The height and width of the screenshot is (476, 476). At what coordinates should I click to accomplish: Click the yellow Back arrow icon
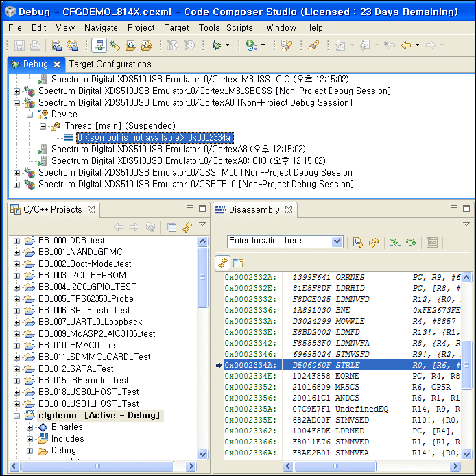click(x=406, y=45)
